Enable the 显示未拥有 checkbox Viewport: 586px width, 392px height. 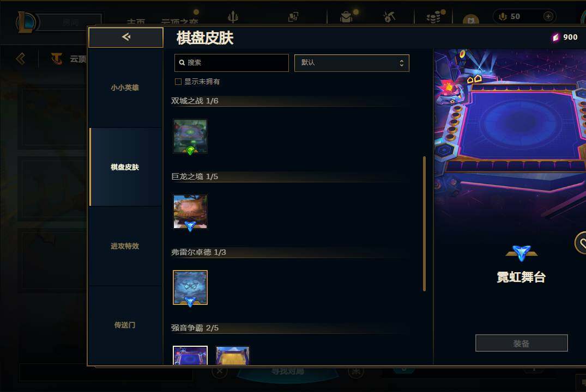click(178, 81)
